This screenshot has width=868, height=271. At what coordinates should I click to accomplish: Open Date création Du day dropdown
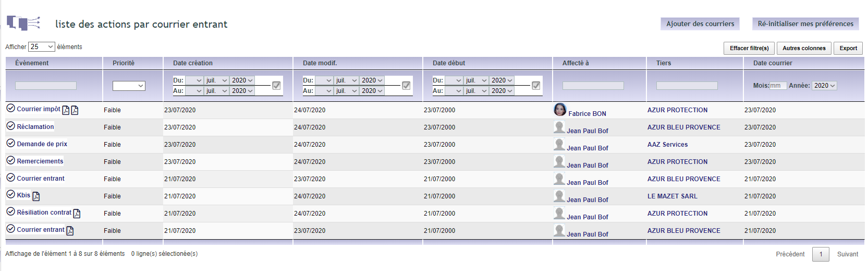point(194,80)
